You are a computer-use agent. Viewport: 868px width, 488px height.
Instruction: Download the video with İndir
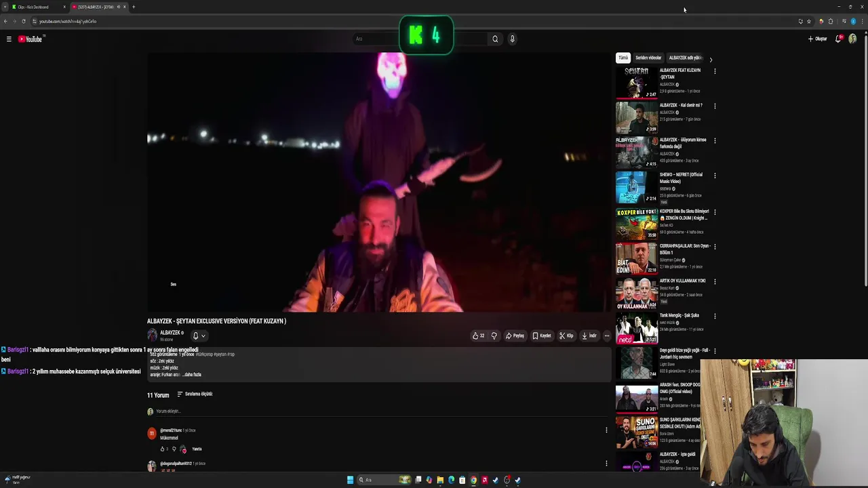[x=589, y=335]
